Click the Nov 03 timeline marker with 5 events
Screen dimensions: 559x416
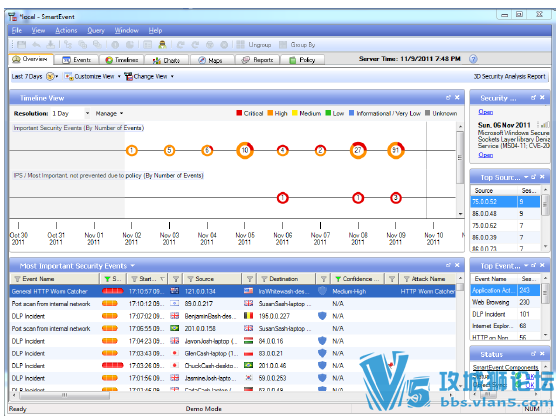[169, 150]
